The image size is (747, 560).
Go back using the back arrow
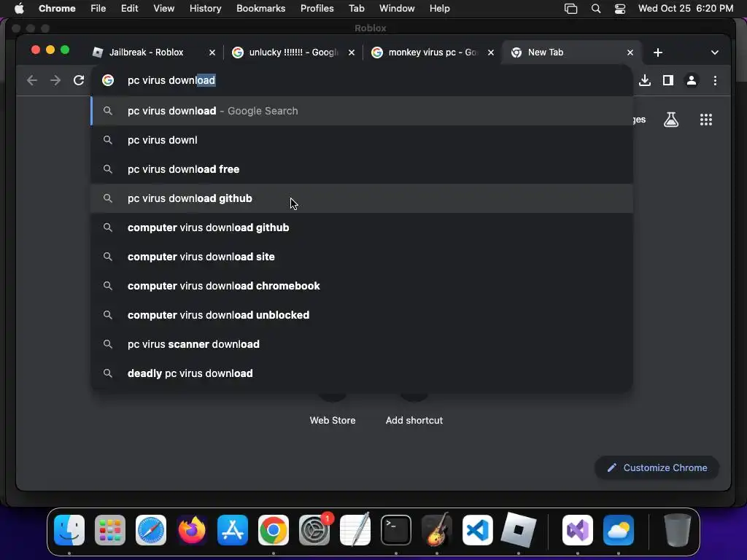[x=32, y=80]
